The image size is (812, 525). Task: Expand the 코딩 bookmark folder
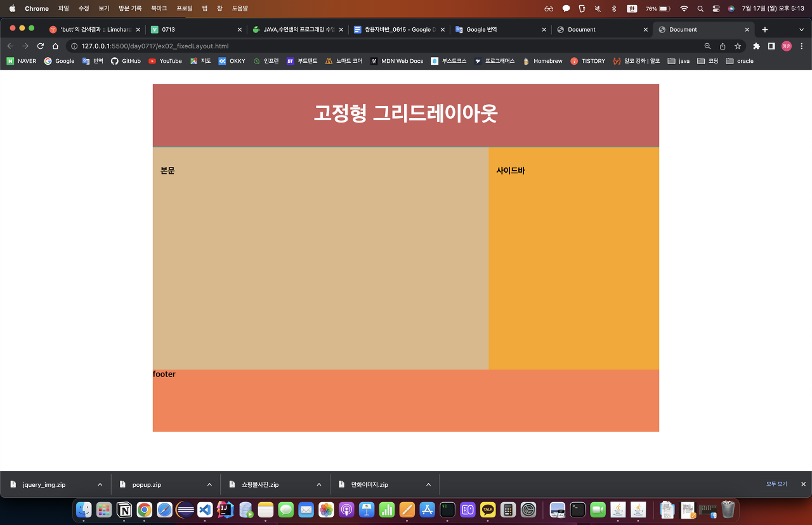click(707, 61)
